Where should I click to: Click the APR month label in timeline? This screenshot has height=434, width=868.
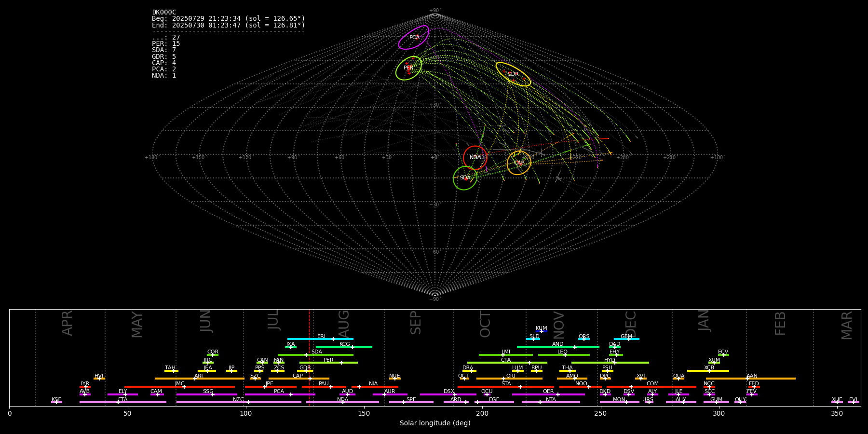[67, 323]
